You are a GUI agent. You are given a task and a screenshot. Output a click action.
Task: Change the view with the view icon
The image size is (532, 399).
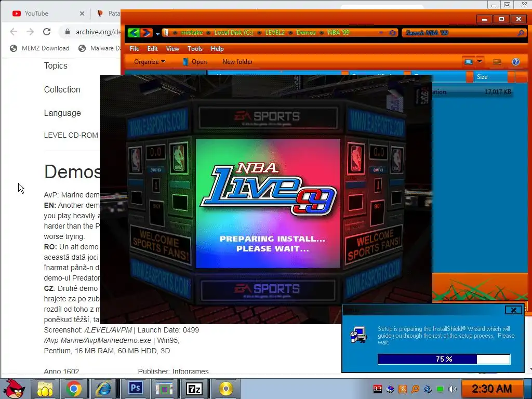(469, 62)
